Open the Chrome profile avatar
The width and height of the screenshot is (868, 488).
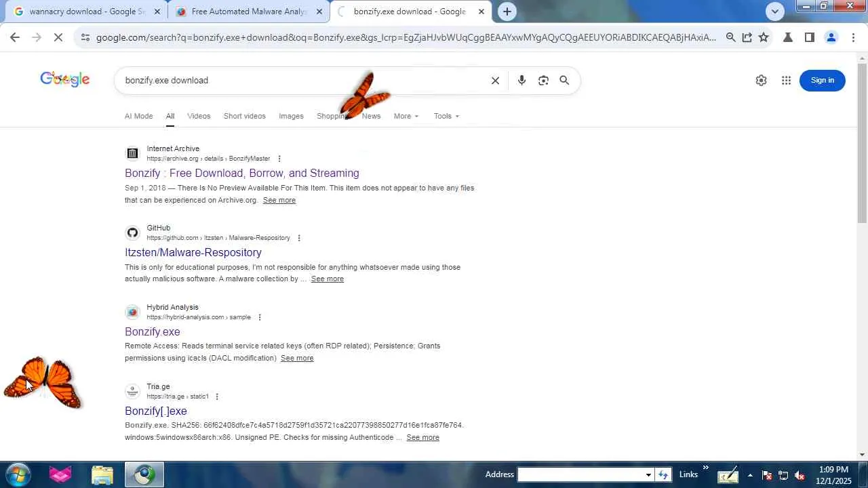pyautogui.click(x=831, y=38)
